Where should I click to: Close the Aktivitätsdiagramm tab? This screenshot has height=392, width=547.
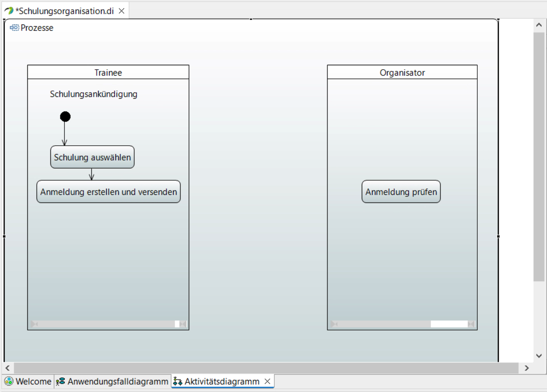(x=267, y=381)
